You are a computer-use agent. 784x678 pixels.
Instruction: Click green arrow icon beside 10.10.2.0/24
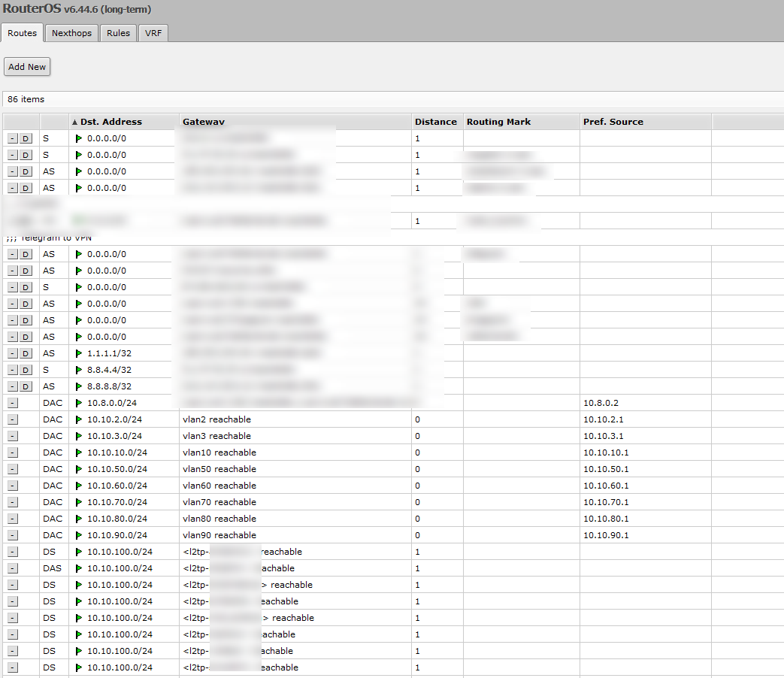point(78,419)
